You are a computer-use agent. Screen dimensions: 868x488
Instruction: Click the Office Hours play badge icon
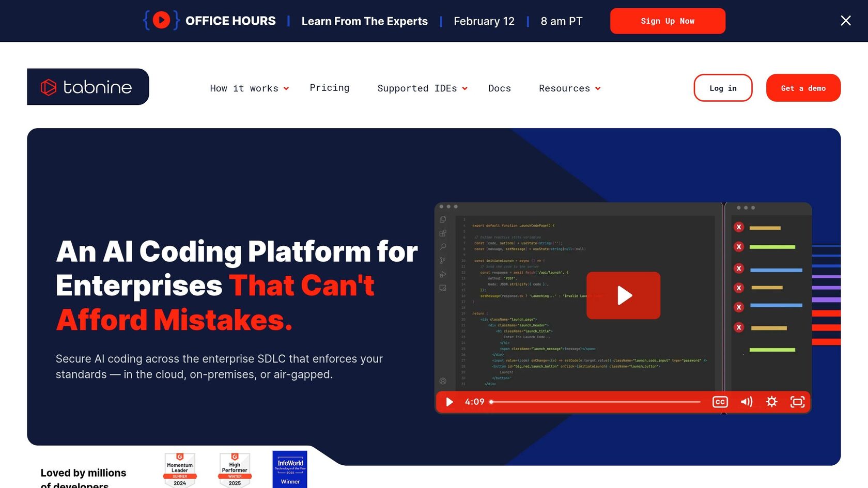click(x=161, y=21)
